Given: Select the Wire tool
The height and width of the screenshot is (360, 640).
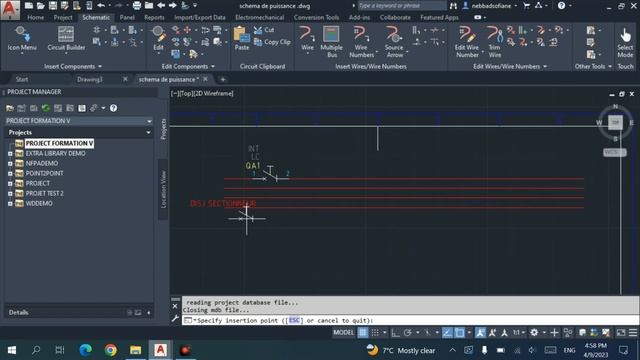Looking at the screenshot, I should (x=307, y=39).
